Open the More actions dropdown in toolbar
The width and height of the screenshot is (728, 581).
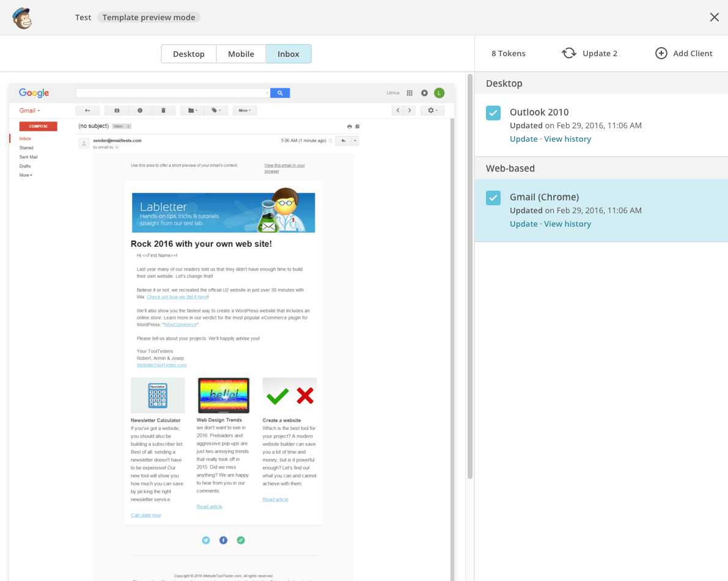245,111
